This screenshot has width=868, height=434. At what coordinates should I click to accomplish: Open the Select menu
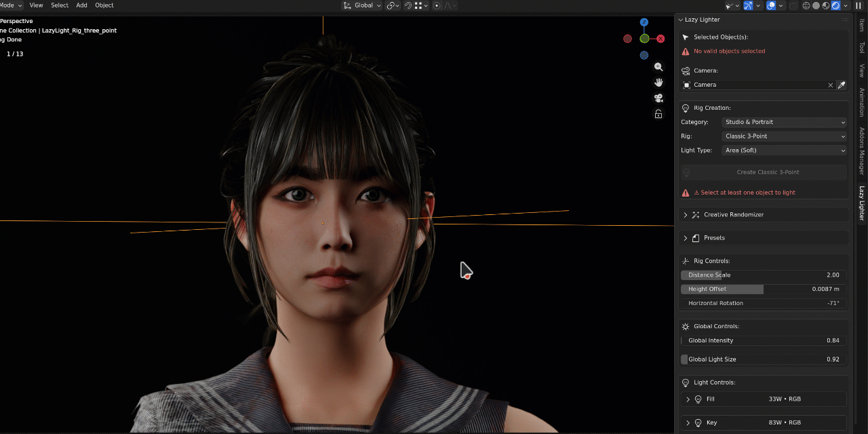(x=60, y=5)
